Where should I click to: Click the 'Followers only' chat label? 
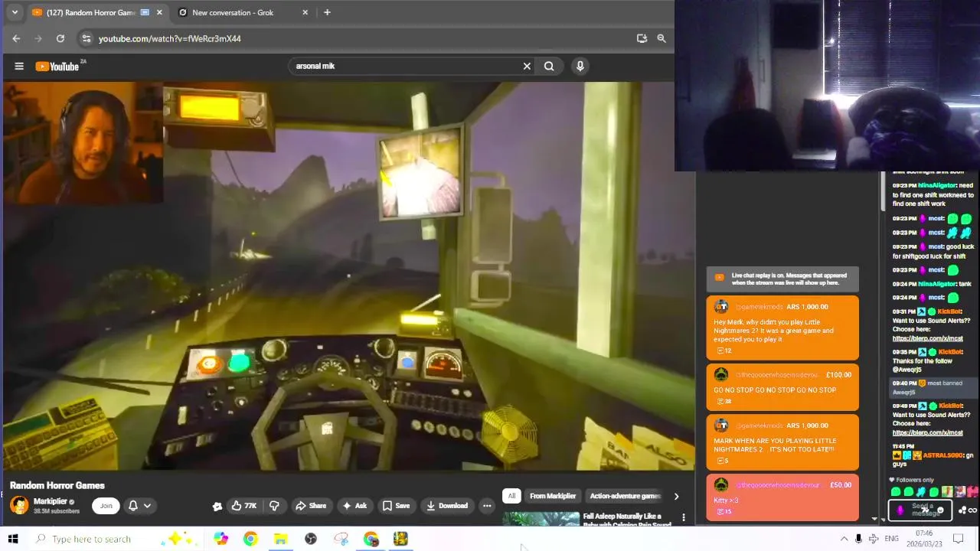coord(915,480)
